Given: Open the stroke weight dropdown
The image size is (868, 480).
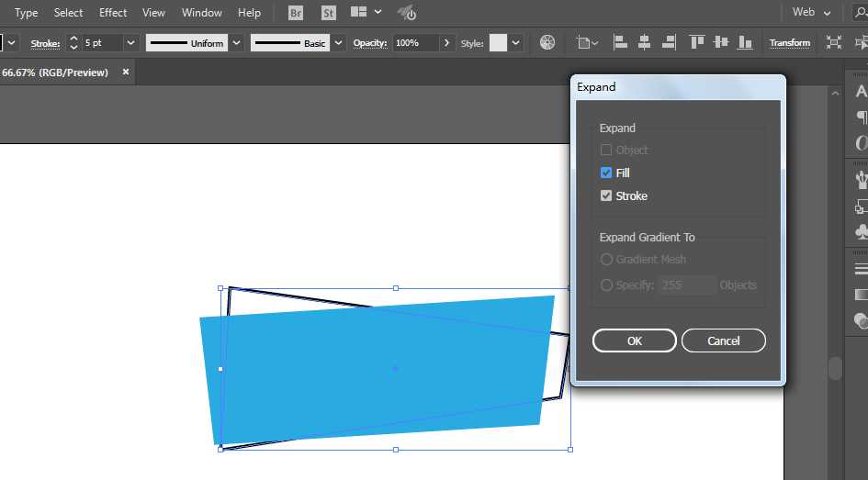Looking at the screenshot, I should pyautogui.click(x=130, y=43).
